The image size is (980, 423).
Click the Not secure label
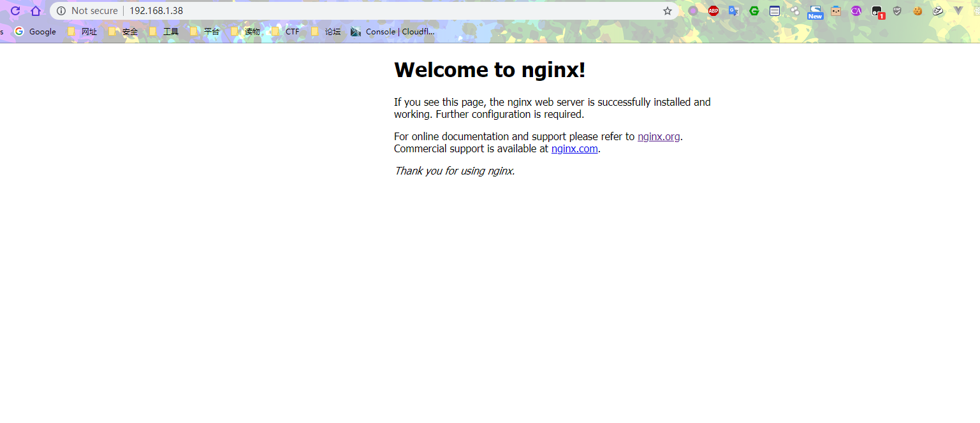(94, 11)
